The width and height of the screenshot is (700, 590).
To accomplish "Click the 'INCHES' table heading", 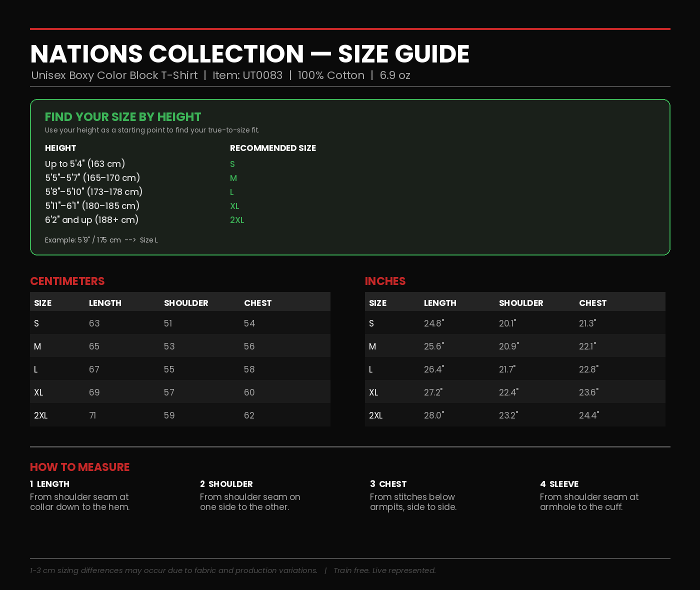I will [385, 281].
